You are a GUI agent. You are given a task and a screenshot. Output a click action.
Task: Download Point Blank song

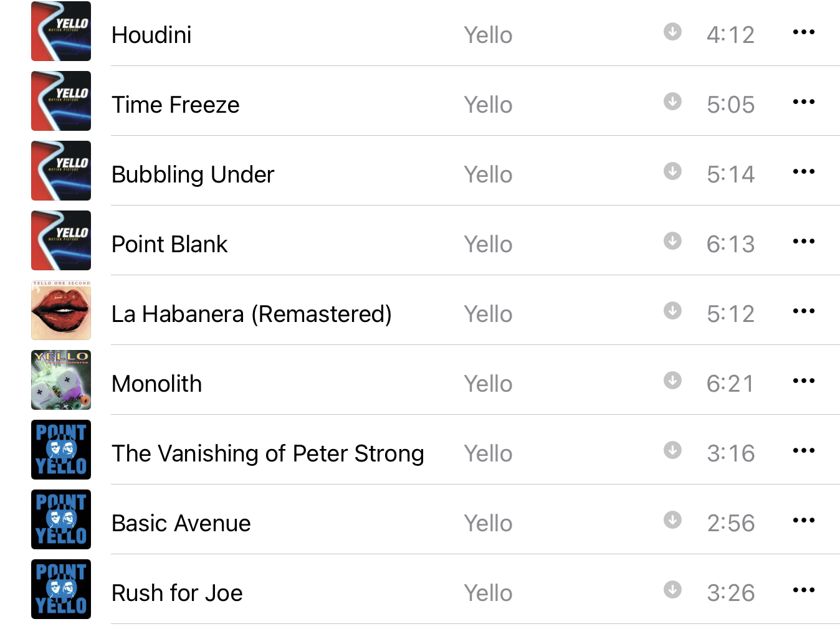tap(672, 240)
